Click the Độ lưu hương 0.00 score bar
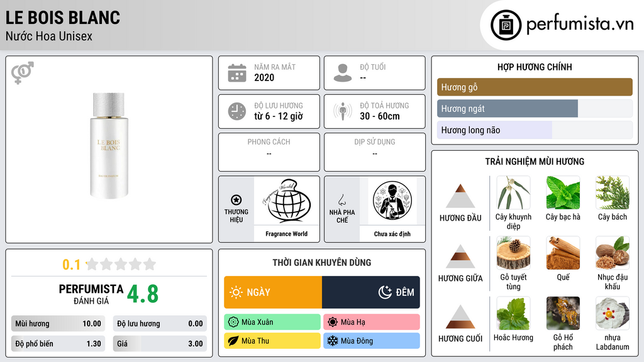644x362 pixels. (160, 324)
